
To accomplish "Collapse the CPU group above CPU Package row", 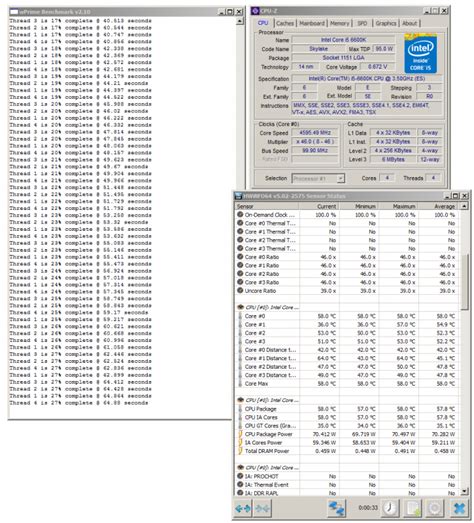I will [x=240, y=400].
